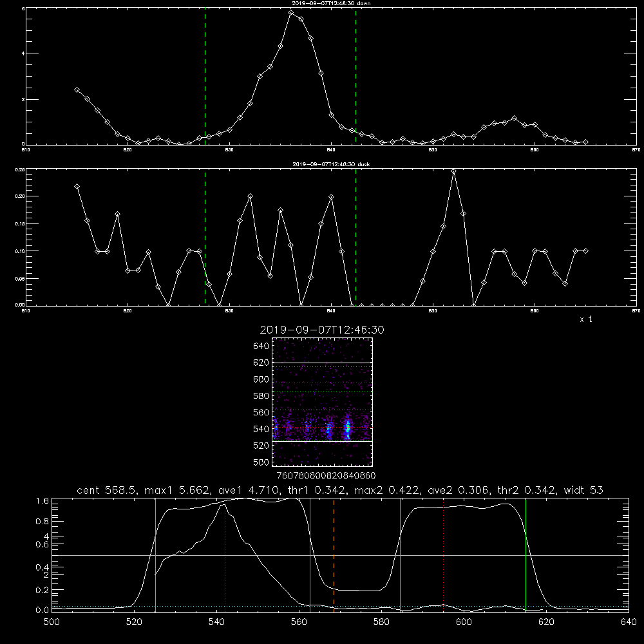Click the '620' y-axis label beside the spectrogram
644x644 pixels.
(261, 363)
